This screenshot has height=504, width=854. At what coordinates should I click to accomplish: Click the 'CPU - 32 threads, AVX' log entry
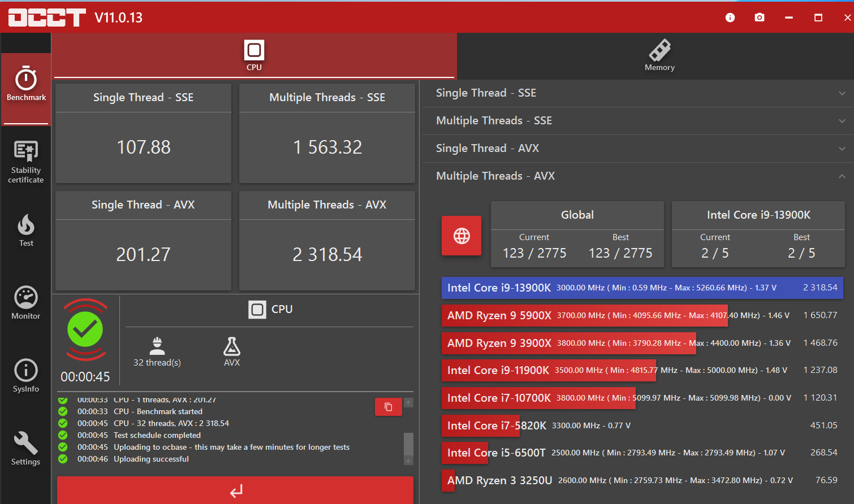point(171,423)
